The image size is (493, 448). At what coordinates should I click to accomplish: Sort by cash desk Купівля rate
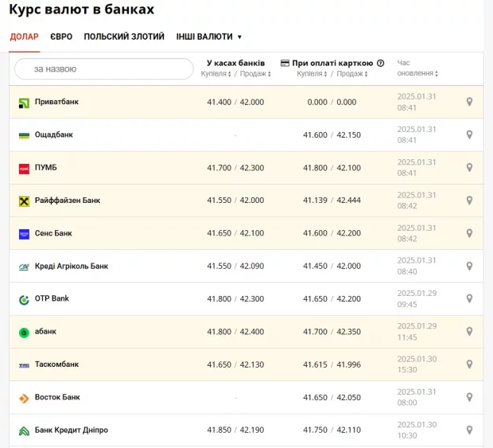click(215, 74)
